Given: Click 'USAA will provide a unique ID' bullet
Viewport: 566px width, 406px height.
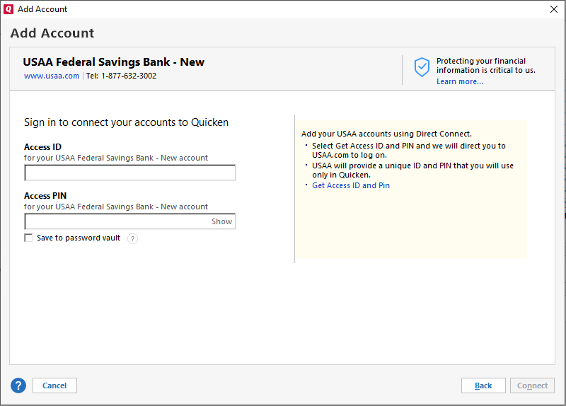Looking at the screenshot, I should tap(413, 170).
